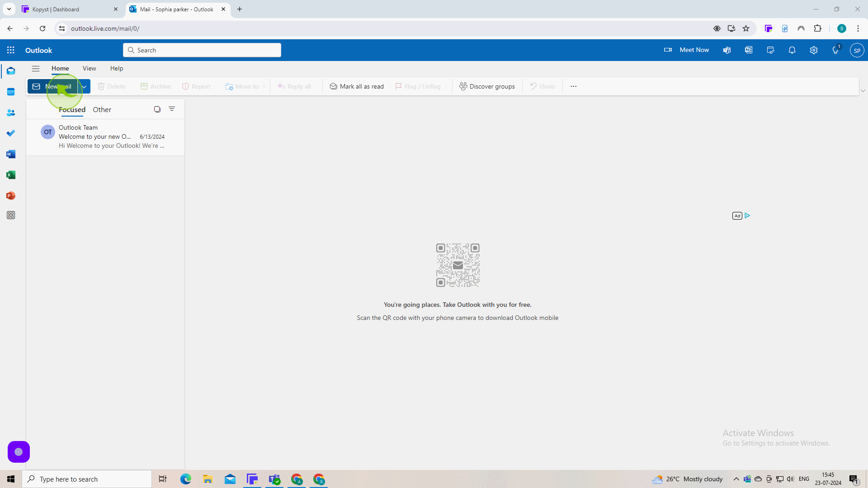Viewport: 868px width, 488px height.
Task: Click the Report button in ribbon
Action: 196,86
